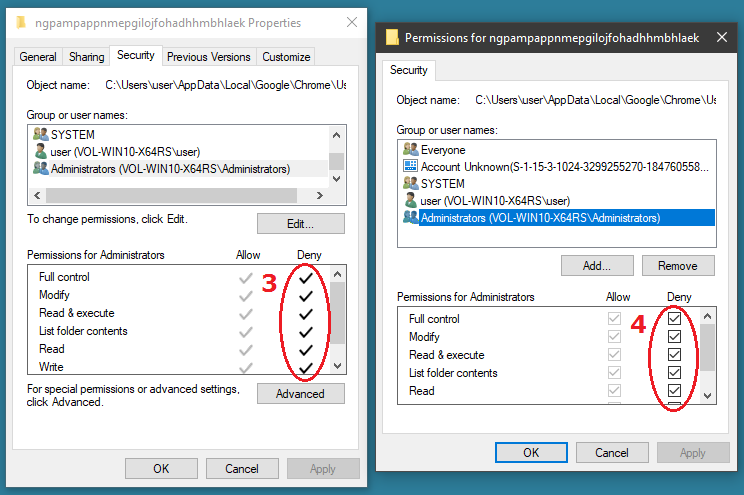
Task: Click down arrow of Properties permissions list scrollbar
Action: click(337, 365)
